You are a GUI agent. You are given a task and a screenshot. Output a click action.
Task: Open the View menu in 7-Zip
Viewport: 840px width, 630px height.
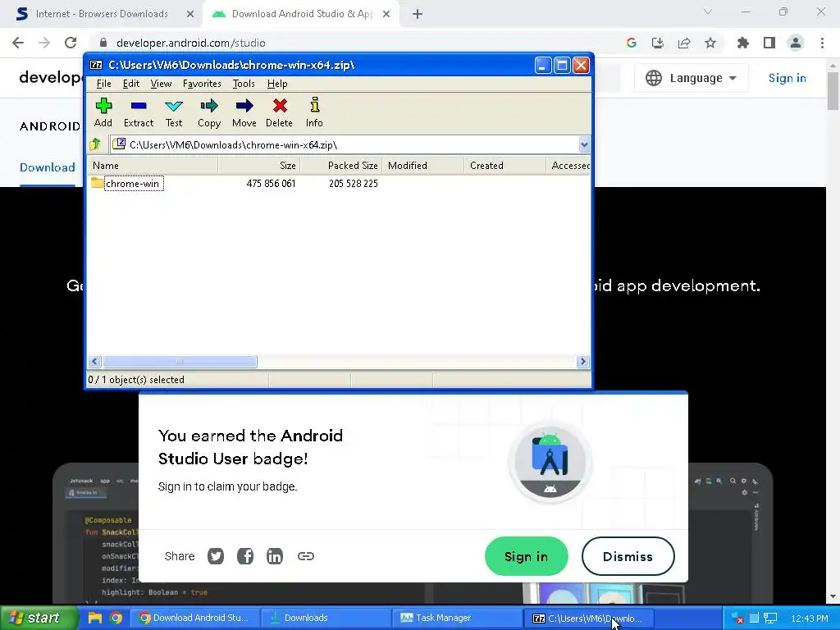(x=161, y=84)
